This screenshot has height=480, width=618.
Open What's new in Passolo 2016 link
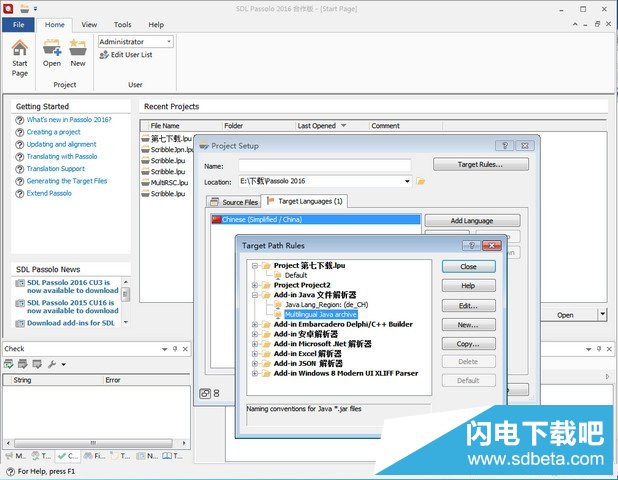tap(69, 119)
